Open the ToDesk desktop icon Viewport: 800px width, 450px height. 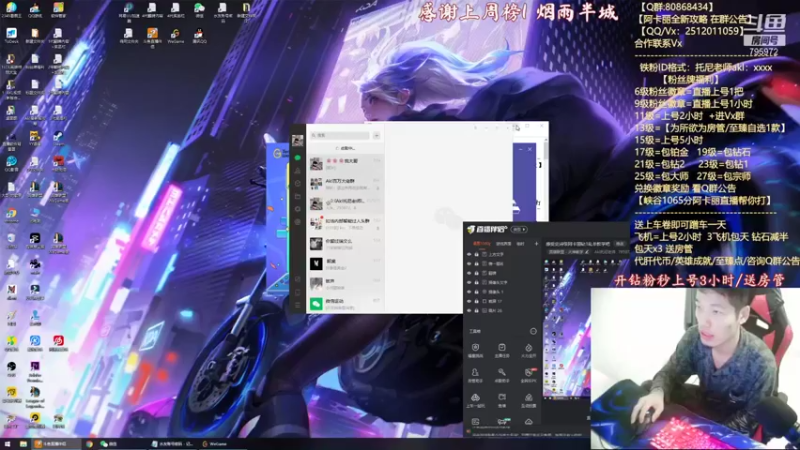11,36
